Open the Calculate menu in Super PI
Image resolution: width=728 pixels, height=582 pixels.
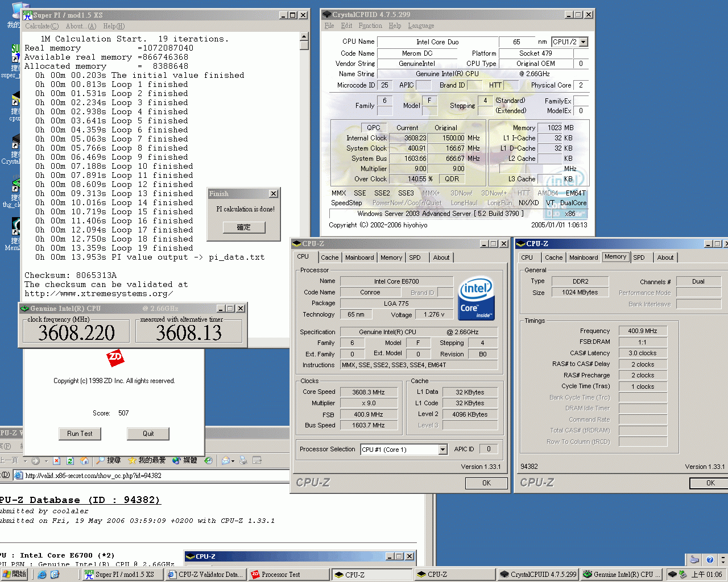coord(42,26)
